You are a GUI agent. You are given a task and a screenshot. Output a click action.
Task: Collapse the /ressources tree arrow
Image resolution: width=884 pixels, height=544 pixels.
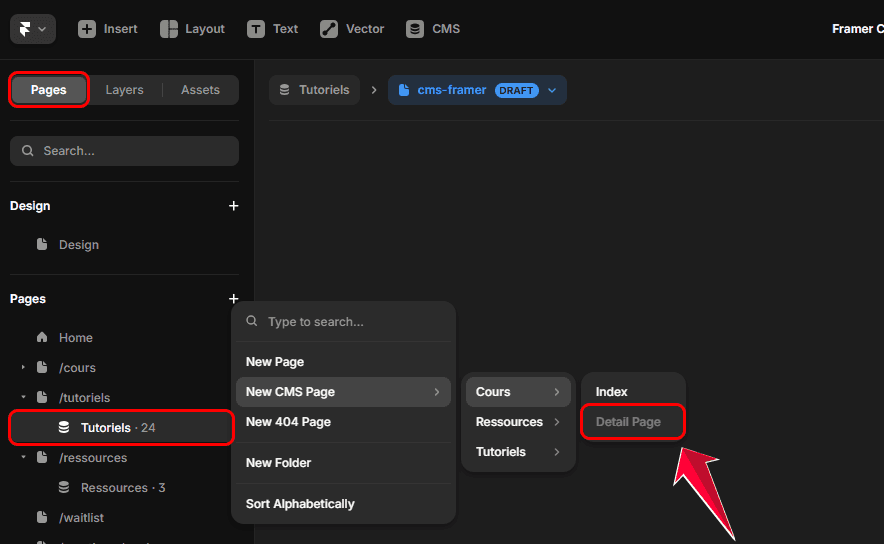[23, 457]
